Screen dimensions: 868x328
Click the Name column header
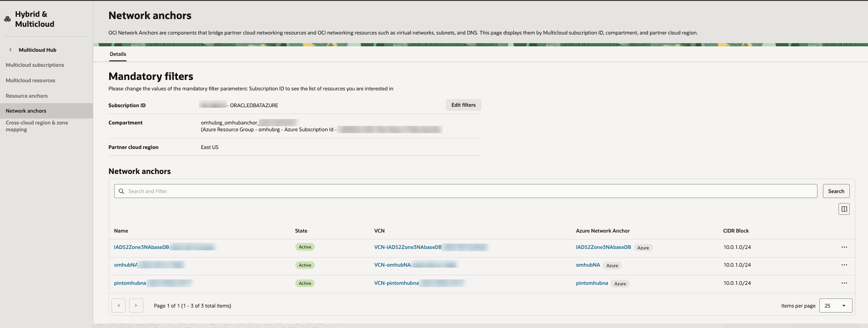121,231
